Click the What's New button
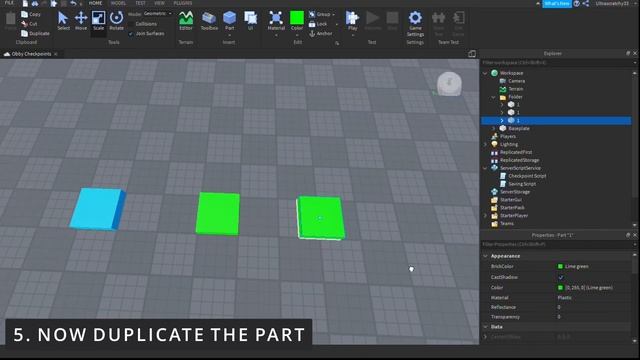 click(557, 3)
